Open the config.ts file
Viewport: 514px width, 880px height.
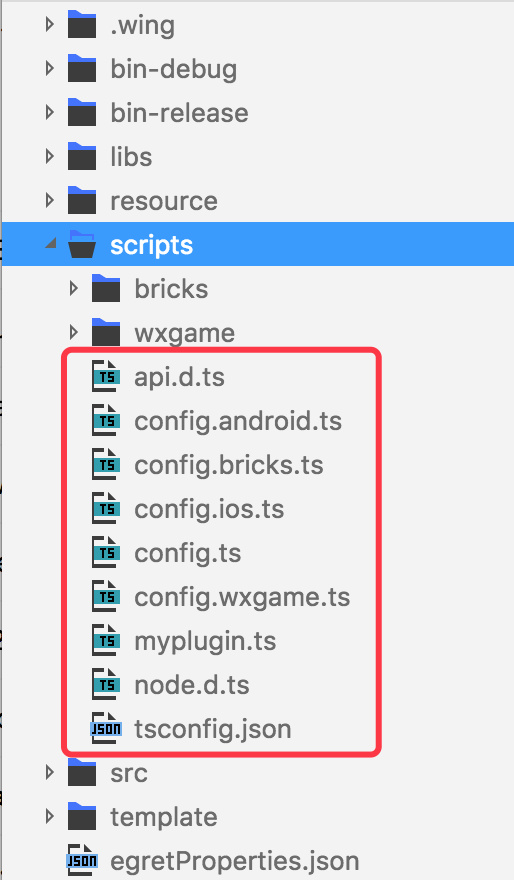click(188, 553)
